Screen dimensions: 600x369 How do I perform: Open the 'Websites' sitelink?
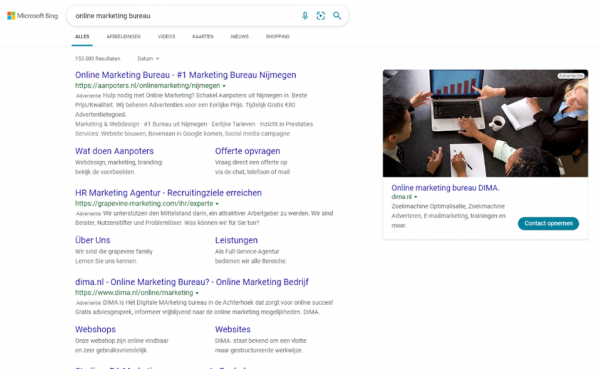click(x=233, y=330)
